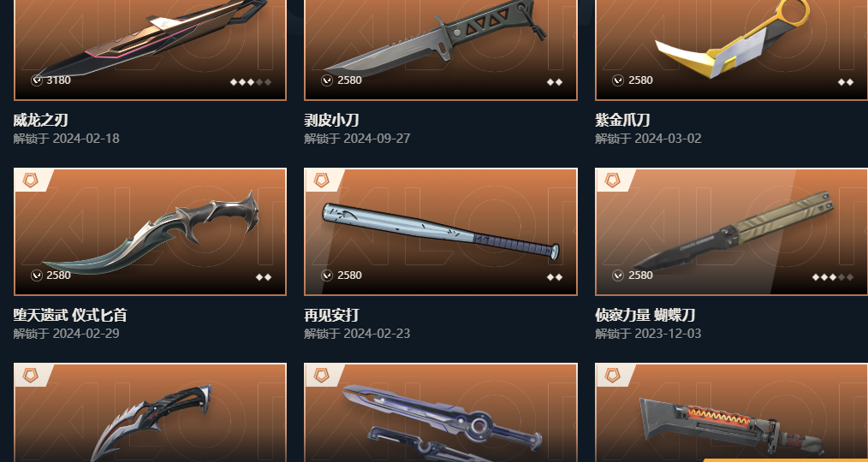Click VP icon on the baseball bat card
This screenshot has width=868, height=462.
click(327, 275)
